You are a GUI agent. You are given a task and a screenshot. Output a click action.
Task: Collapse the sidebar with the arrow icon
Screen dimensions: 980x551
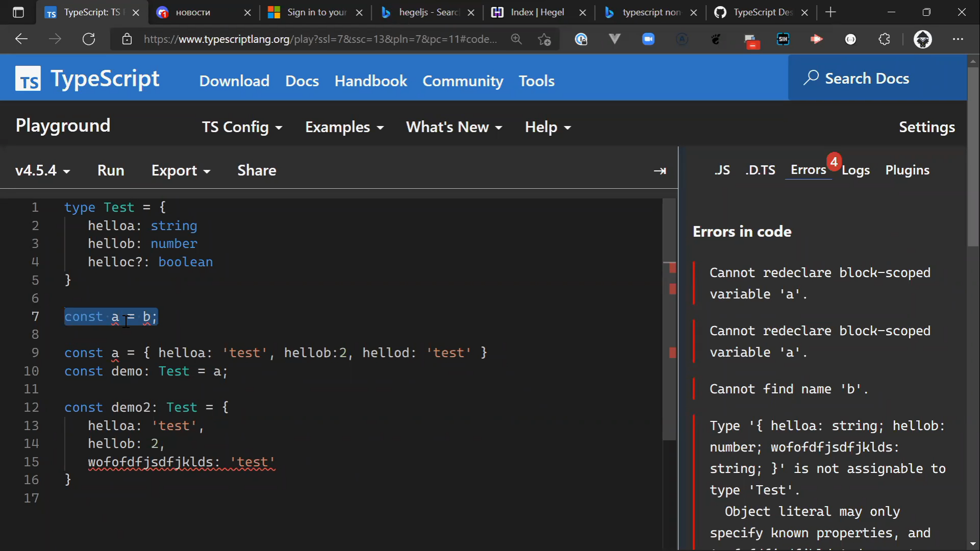tap(660, 171)
